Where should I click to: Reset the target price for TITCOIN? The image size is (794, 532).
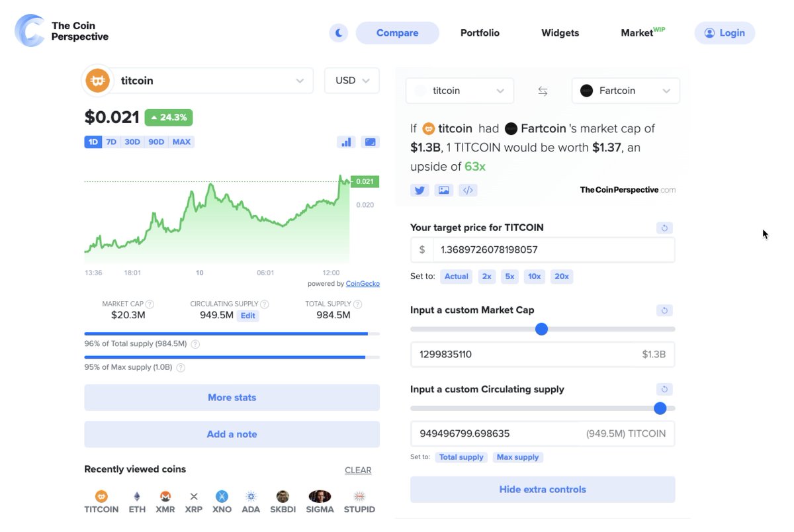pyautogui.click(x=665, y=228)
